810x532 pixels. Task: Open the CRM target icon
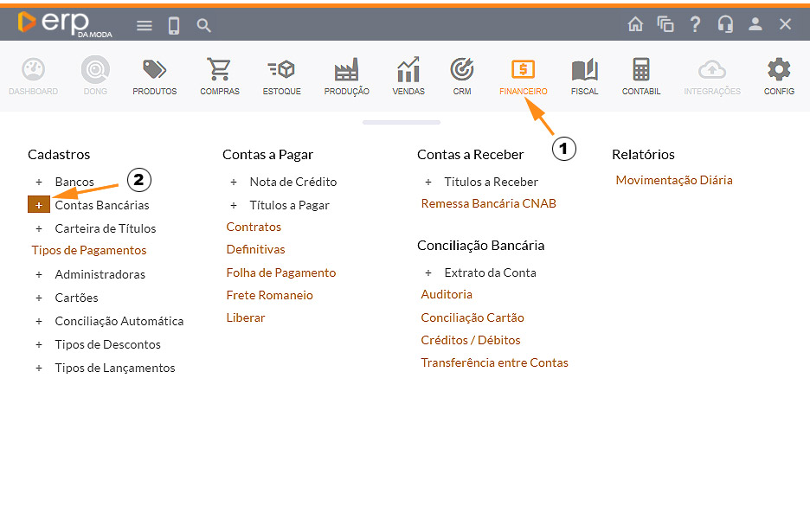[x=462, y=70]
